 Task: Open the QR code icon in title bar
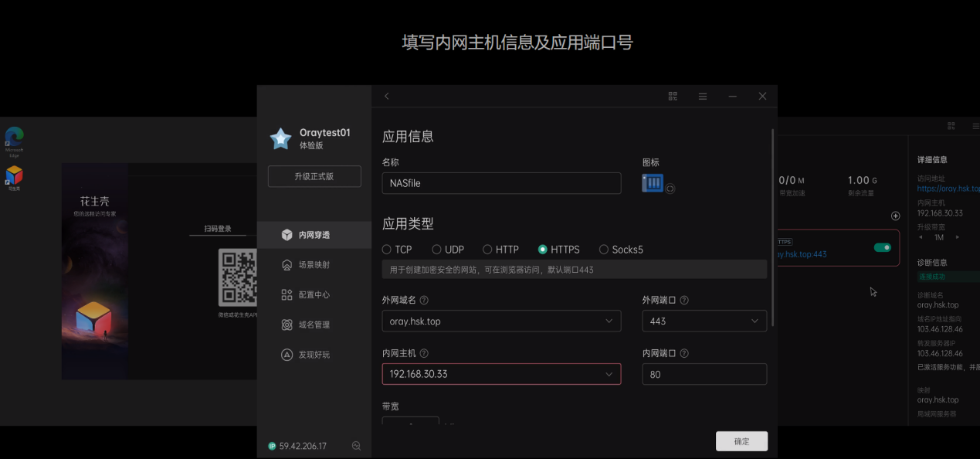[673, 96]
